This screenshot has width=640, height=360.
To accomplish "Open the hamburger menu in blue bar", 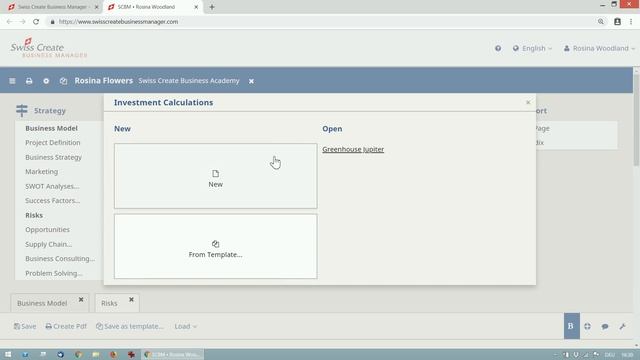I will pos(12,81).
